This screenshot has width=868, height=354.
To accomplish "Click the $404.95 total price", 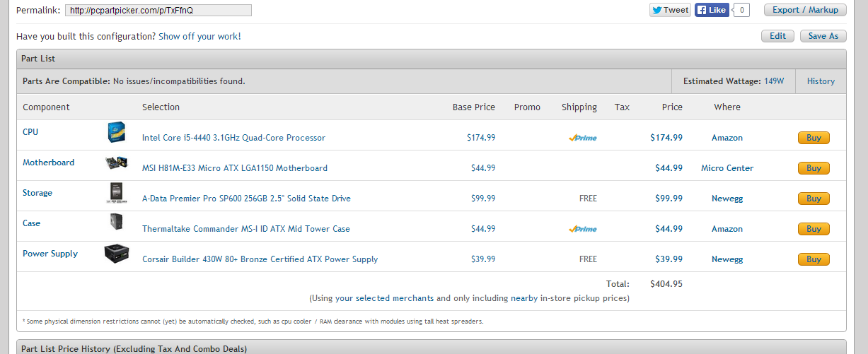I will click(x=666, y=284).
